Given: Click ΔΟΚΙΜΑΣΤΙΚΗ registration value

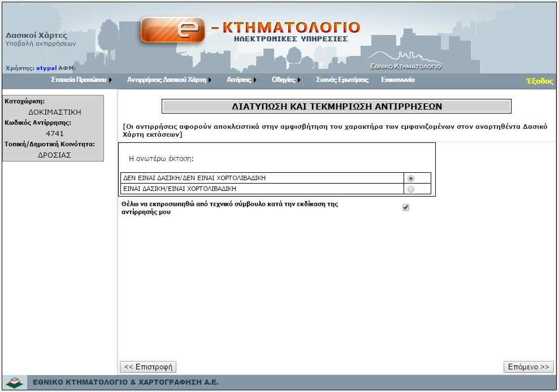Looking at the screenshot, I should pyautogui.click(x=55, y=112).
